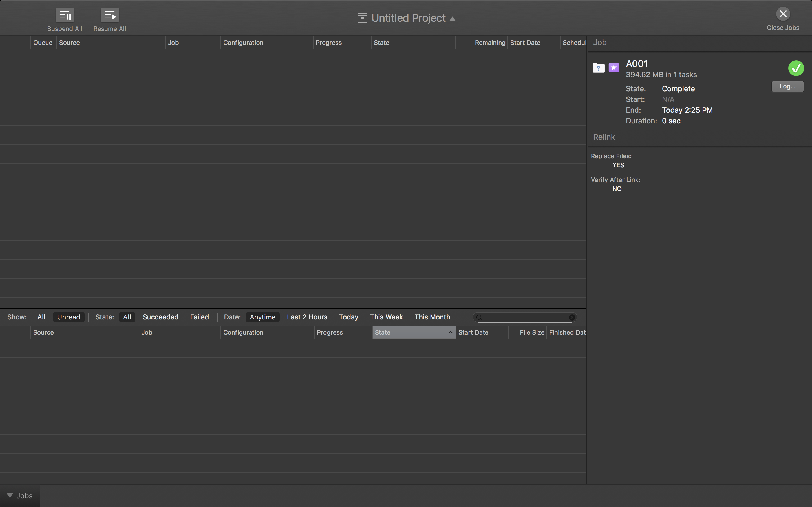The image size is (812, 507).
Task: Sort queue by Configuration column header
Action: point(243,43)
